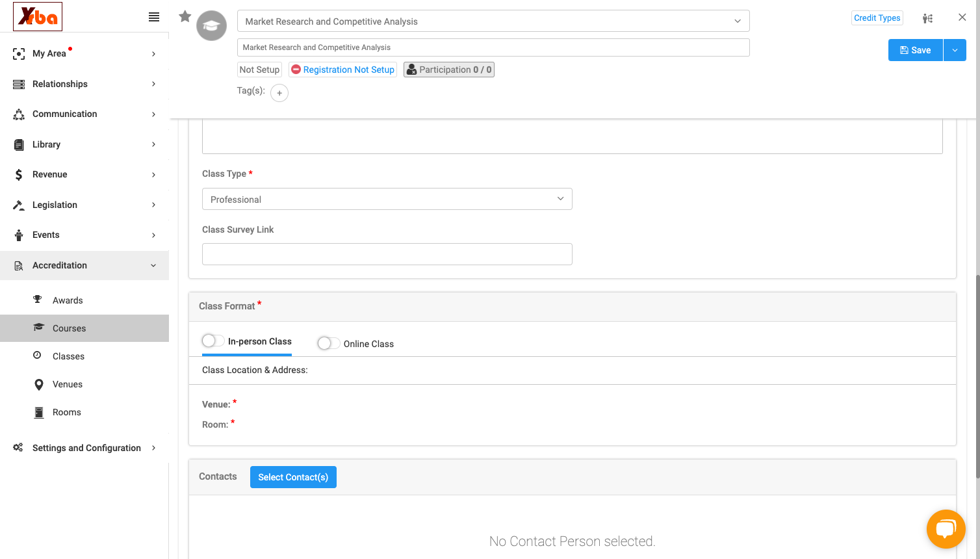Image resolution: width=980 pixels, height=559 pixels.
Task: Open the chat support bubble
Action: [x=946, y=529]
